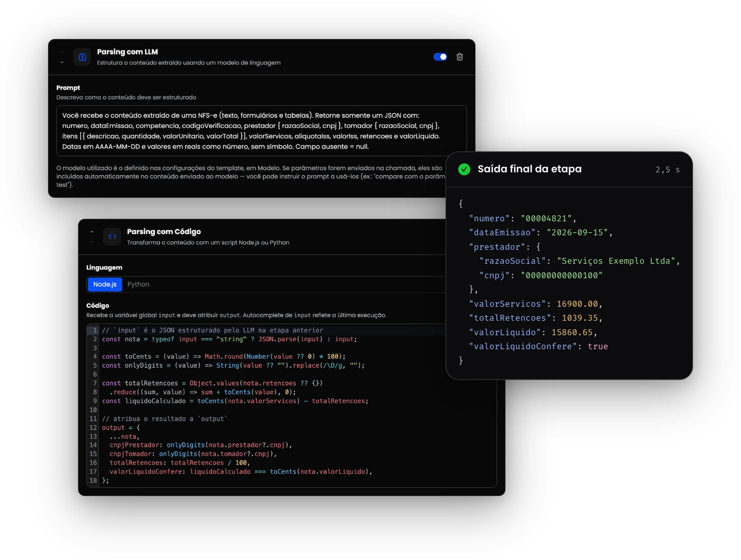Click code line 17 with valorLiquidoConfere
Image resolution: width=741 pixels, height=560 pixels.
tap(241, 472)
